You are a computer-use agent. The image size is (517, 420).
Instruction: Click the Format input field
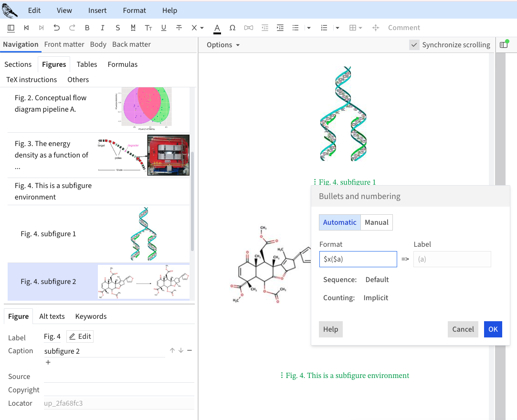pos(358,259)
